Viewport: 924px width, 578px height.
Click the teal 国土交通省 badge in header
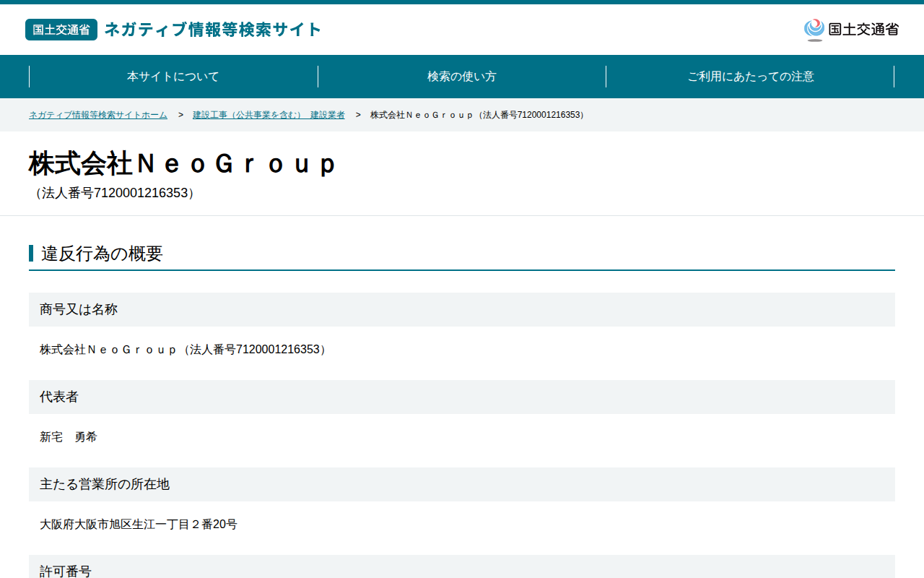pyautogui.click(x=61, y=30)
